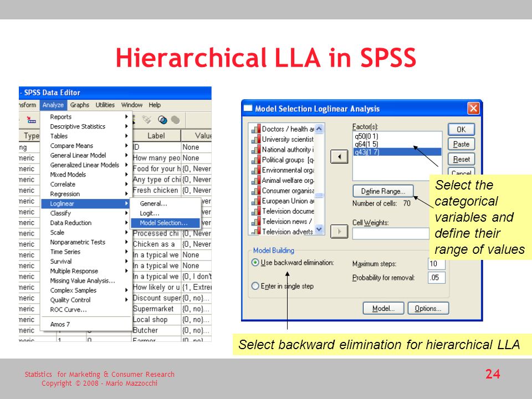Viewport: 532px width, 399px height.
Task: Select Amos 7 menu entry
Action: [85, 324]
